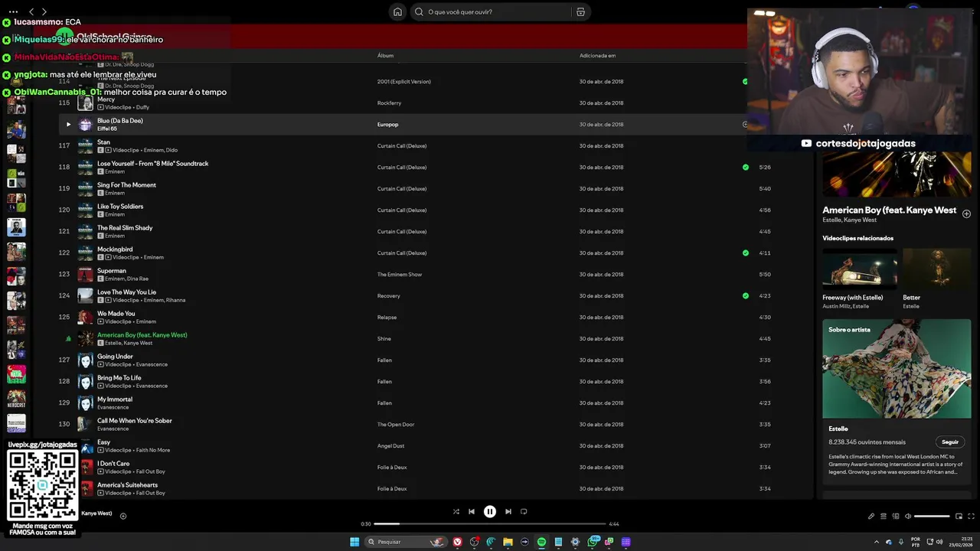Click the playing track American Boy (feat. Kanye West)

[142, 335]
